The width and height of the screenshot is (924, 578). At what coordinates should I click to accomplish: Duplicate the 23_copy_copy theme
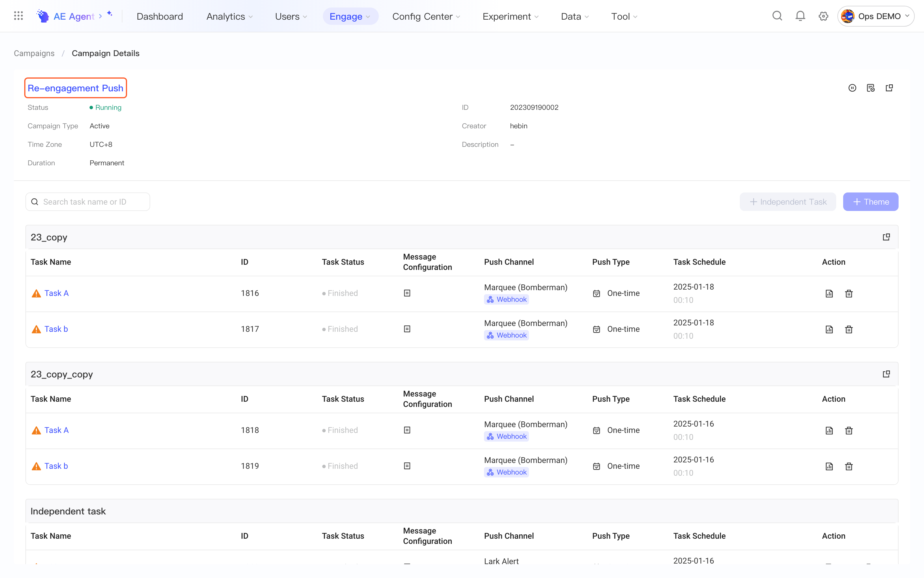[x=886, y=374]
